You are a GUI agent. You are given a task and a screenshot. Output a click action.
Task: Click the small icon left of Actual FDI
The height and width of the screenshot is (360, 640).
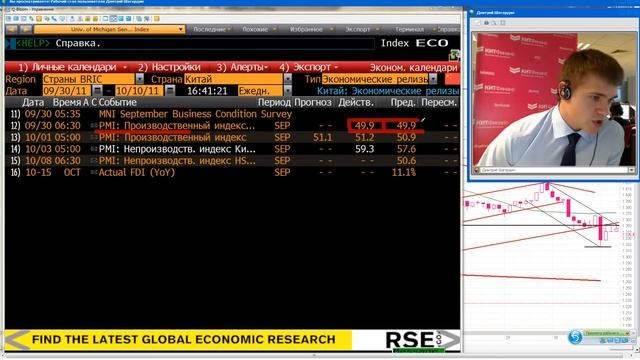94,173
